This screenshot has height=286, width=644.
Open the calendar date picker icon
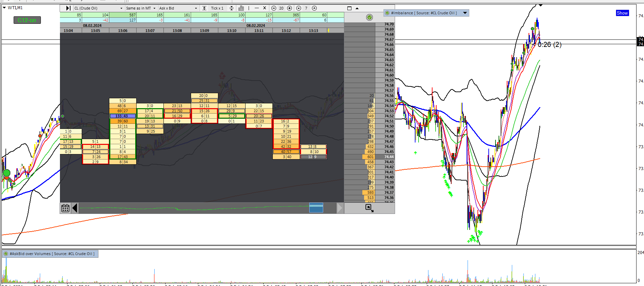coord(65,208)
